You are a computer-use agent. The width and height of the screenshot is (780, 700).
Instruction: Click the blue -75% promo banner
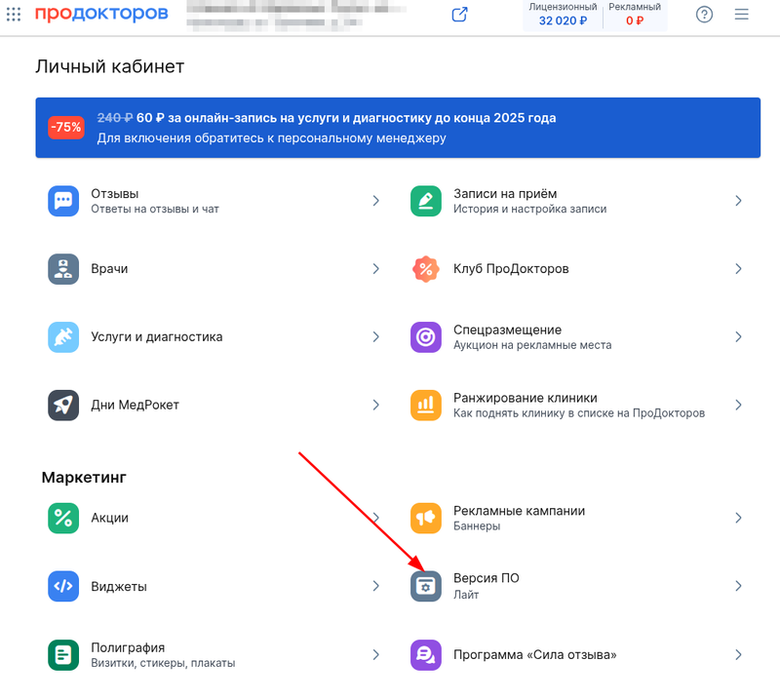coord(398,128)
